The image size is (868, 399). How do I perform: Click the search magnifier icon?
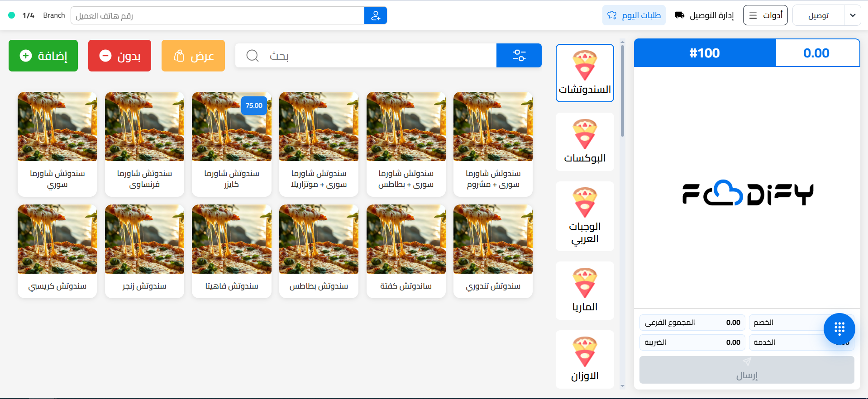point(253,56)
